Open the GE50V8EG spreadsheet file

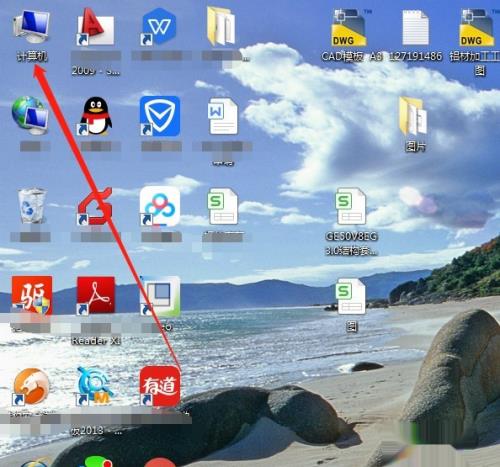[x=351, y=206]
